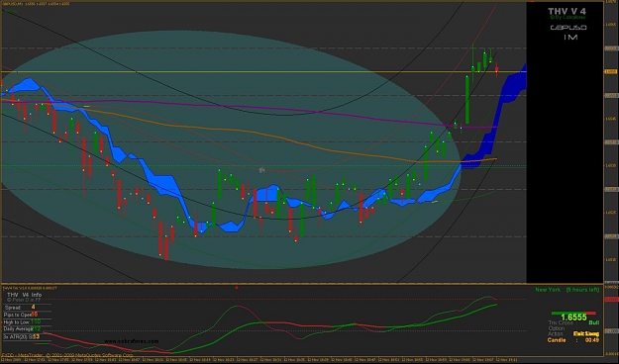Click the green-red strength bar above price
The image size is (619, 364).
click(573, 314)
